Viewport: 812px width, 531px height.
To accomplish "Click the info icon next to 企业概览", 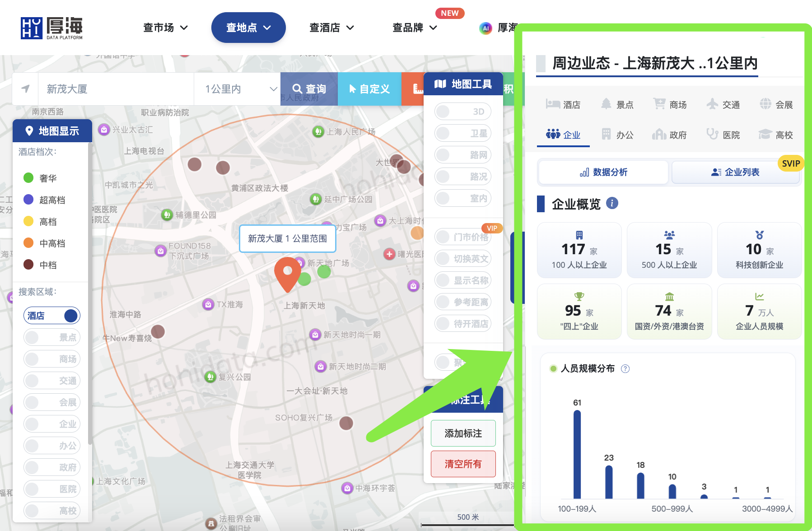I will tap(612, 203).
